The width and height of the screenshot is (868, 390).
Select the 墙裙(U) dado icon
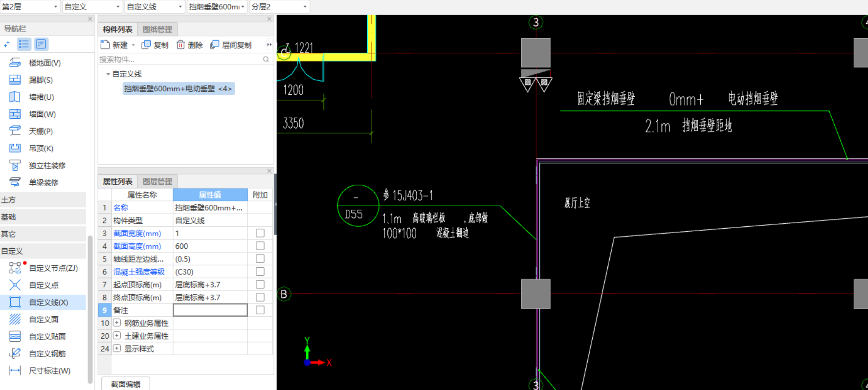(15, 97)
